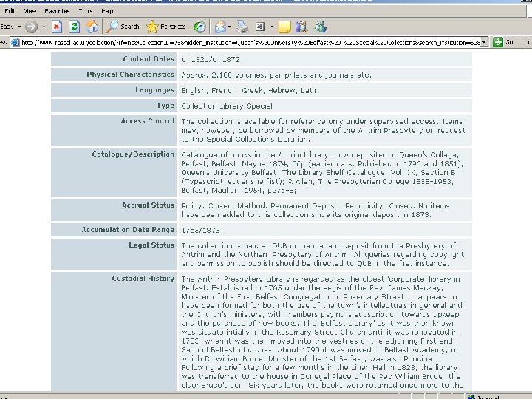
Task: Open the View menu
Action: coord(30,11)
